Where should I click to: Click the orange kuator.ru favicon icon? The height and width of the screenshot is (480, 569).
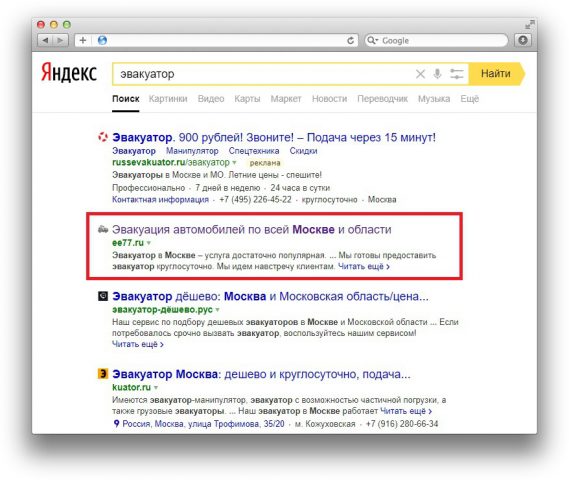[x=103, y=374]
